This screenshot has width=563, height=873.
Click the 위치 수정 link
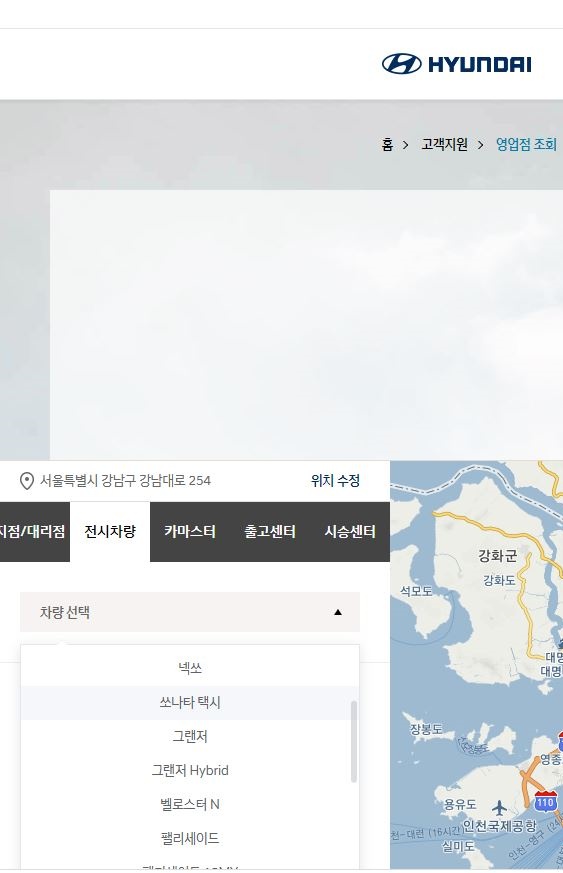coord(335,480)
